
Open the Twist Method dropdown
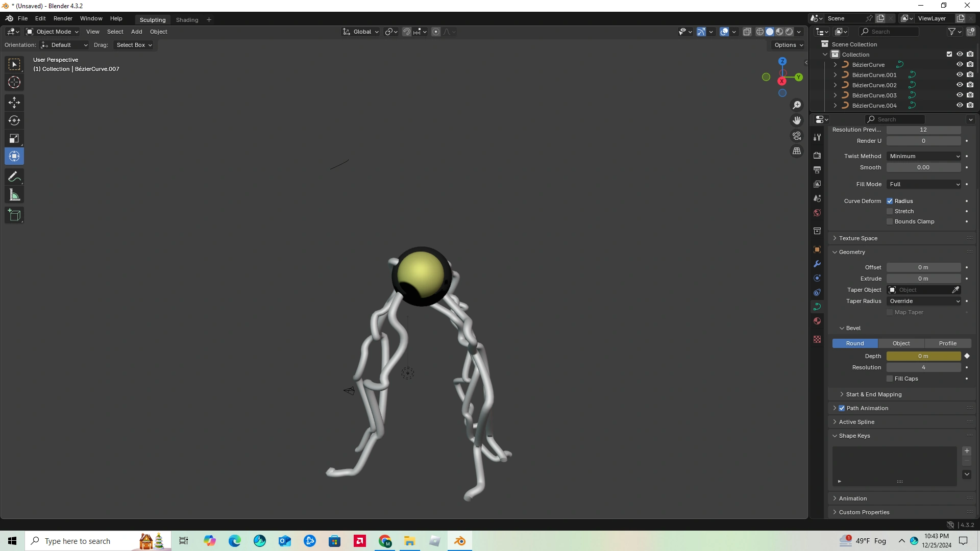924,156
